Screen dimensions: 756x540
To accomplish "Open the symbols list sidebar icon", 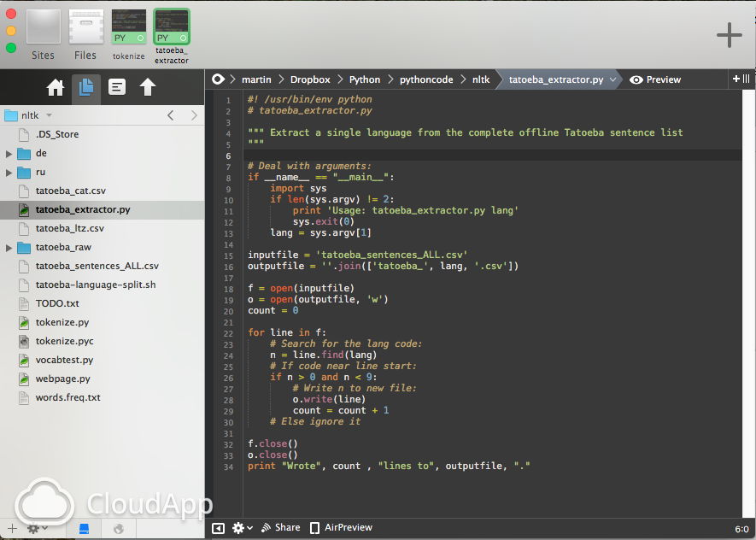I will [117, 87].
